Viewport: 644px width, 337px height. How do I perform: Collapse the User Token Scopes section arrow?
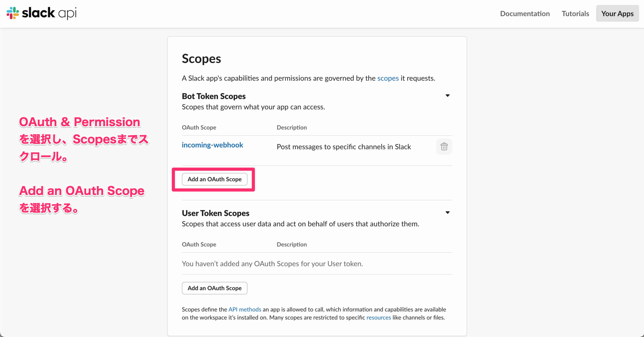click(x=448, y=213)
